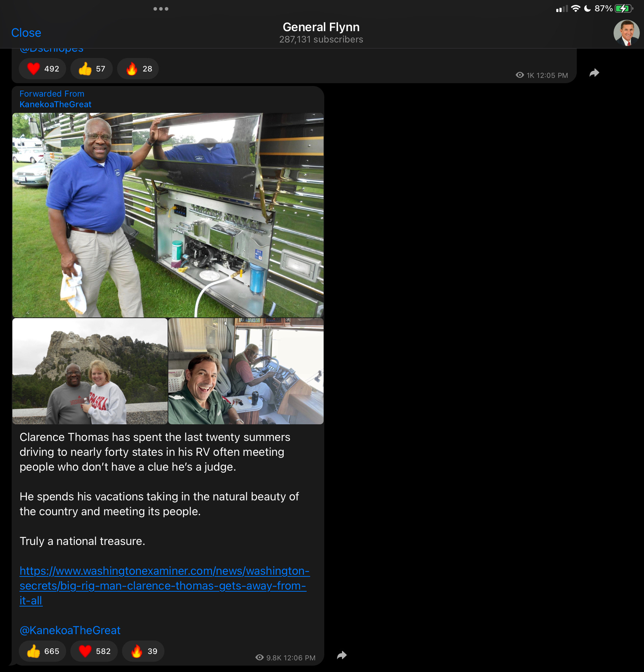Image resolution: width=644 pixels, height=672 pixels.
Task: Share the post from 12:05 PM
Action: [594, 73]
